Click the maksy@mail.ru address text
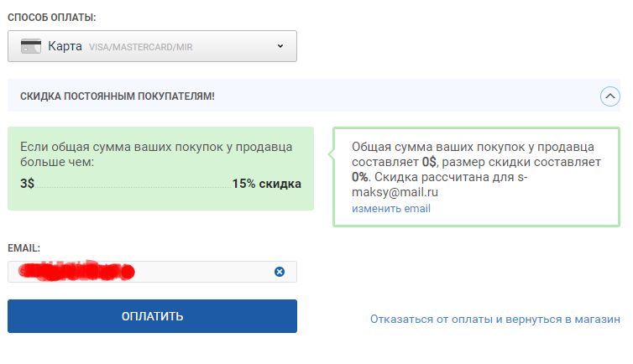This screenshot has width=633, height=364. (395, 192)
